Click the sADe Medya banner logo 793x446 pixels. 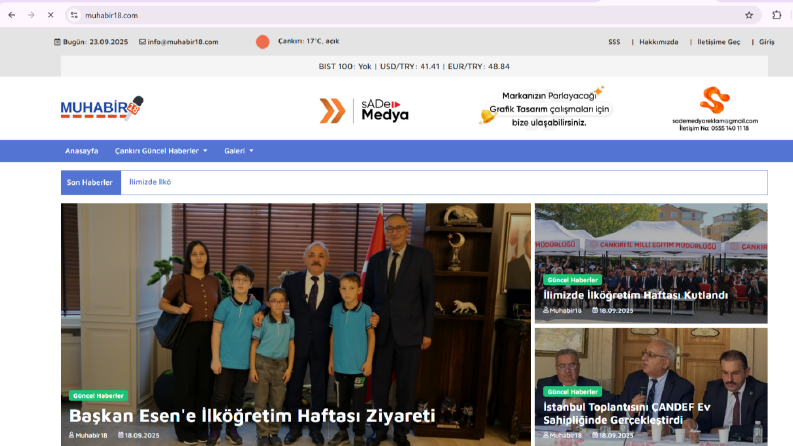364,111
